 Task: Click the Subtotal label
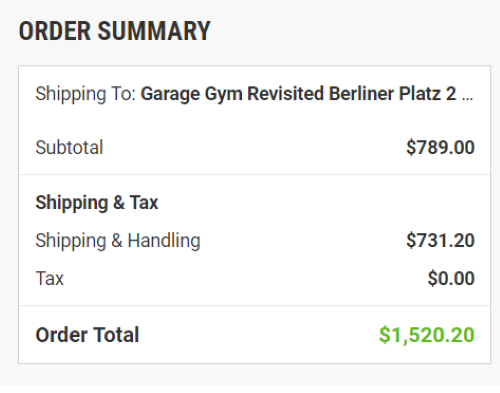69,147
